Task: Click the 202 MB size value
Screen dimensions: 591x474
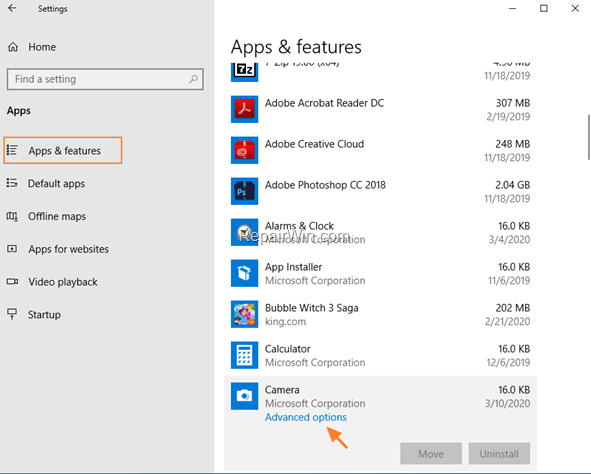Action: click(x=513, y=308)
